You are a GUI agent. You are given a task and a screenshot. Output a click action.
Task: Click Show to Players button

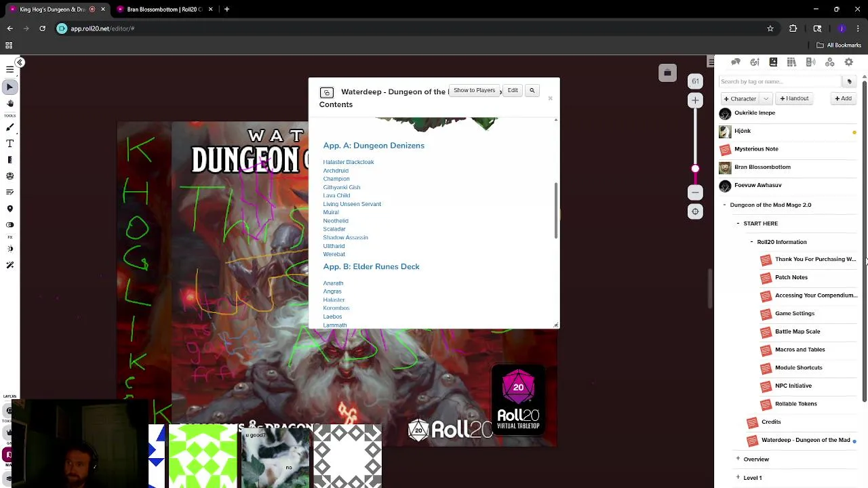(474, 90)
